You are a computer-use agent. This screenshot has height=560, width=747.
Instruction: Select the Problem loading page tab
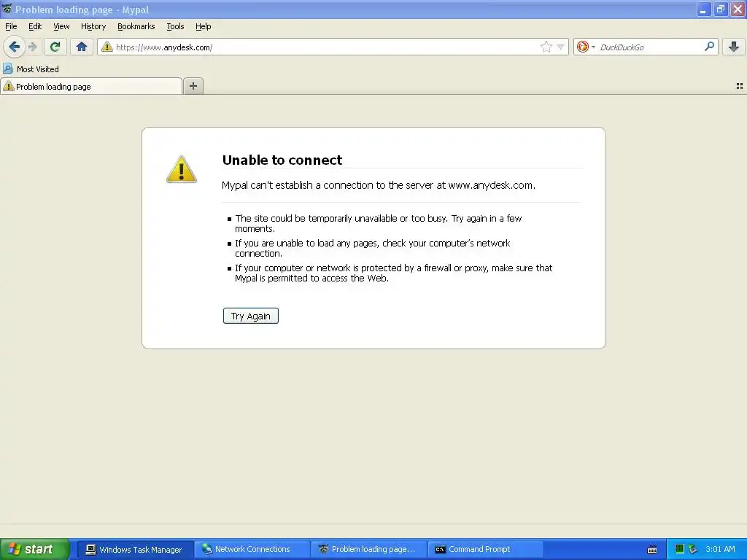point(91,86)
